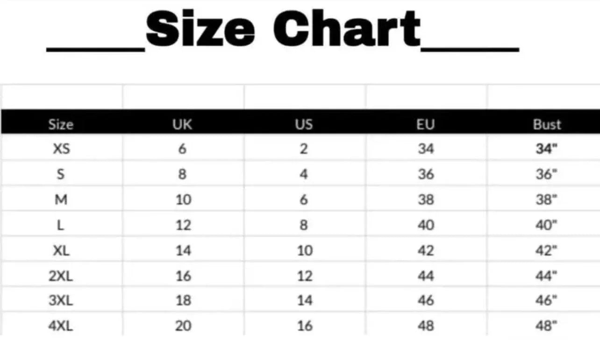Viewport: 600px width, 364px height.
Task: Click the 42" bust measurement cell
Action: [547, 250]
